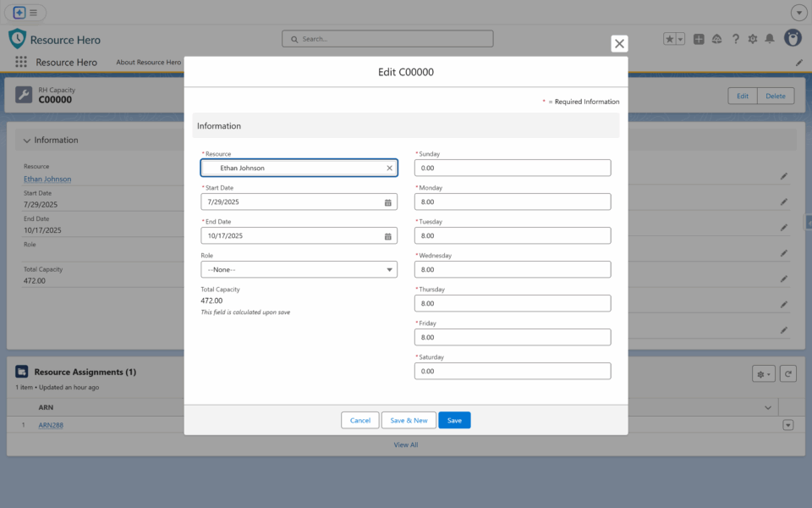Open the Ethan Johnson resource link
The image size is (812, 508).
point(47,179)
